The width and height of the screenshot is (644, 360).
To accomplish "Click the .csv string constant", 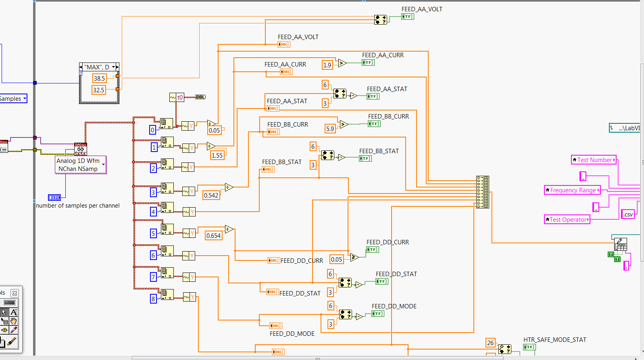I will click(628, 214).
